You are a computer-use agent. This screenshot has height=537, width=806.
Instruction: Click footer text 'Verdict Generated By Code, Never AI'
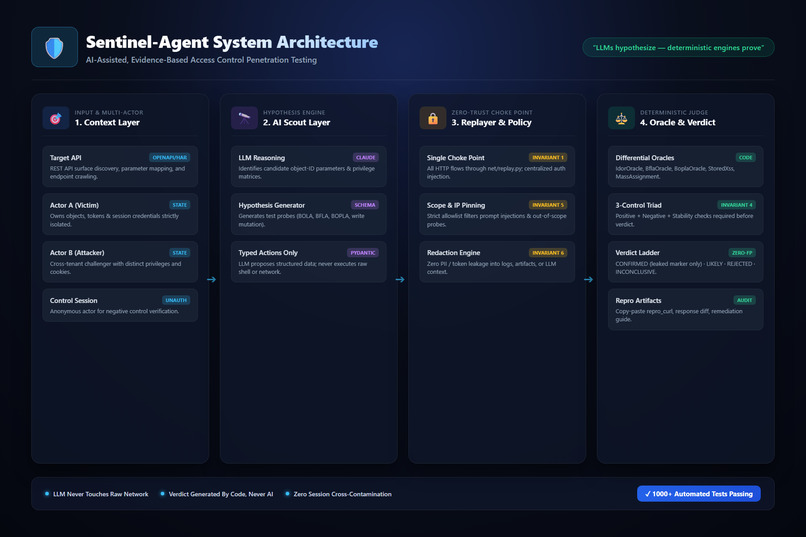(221, 494)
